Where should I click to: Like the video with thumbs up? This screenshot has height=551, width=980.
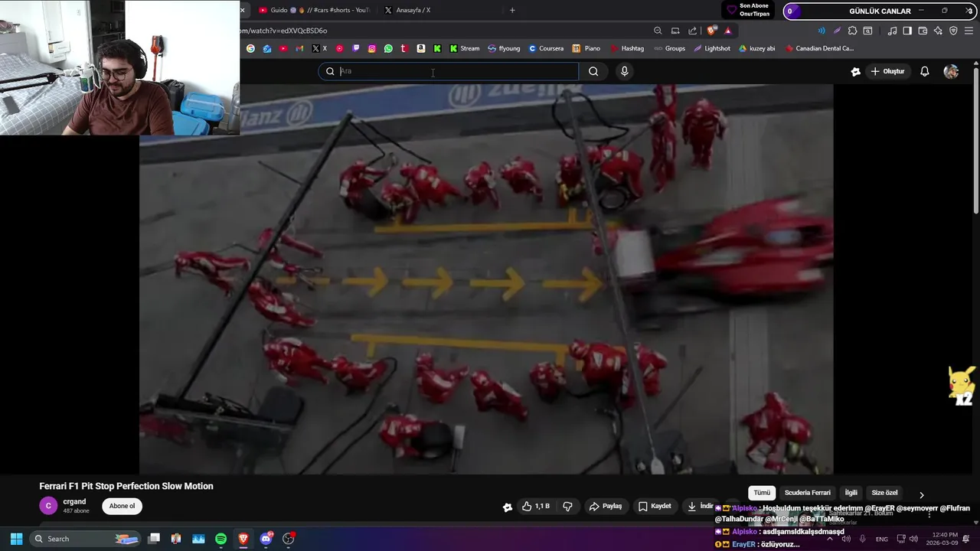(x=536, y=506)
